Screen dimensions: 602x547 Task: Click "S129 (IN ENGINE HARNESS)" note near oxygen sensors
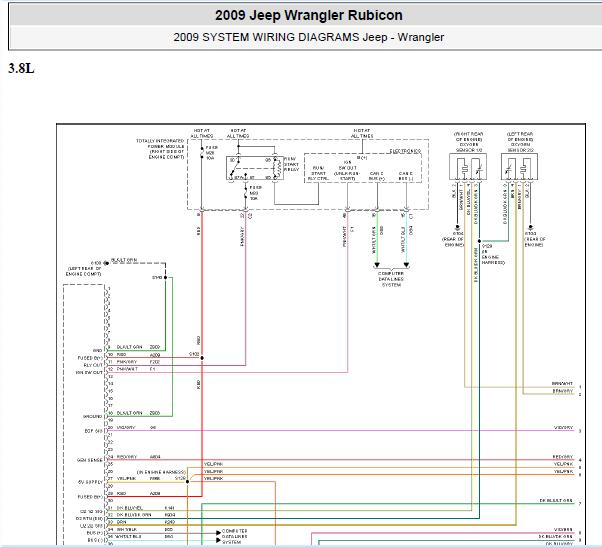click(x=493, y=254)
